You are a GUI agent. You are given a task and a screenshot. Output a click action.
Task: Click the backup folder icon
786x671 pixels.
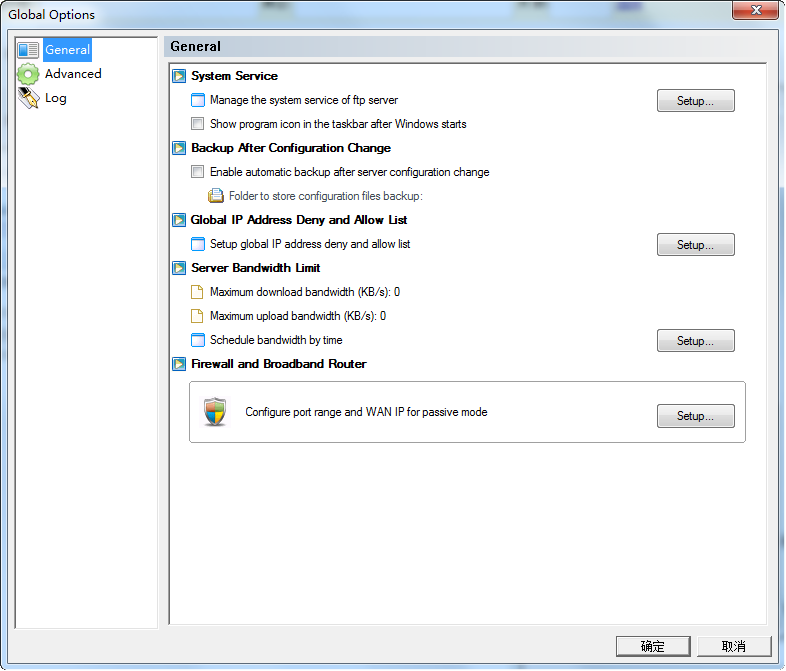pyautogui.click(x=216, y=196)
